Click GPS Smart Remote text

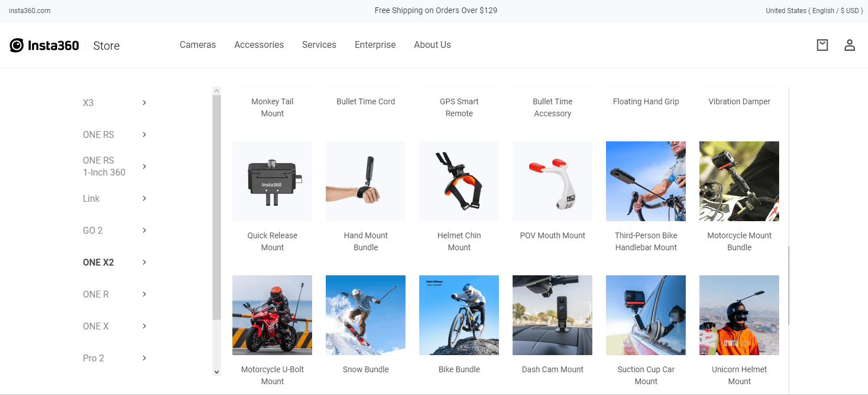pos(459,108)
